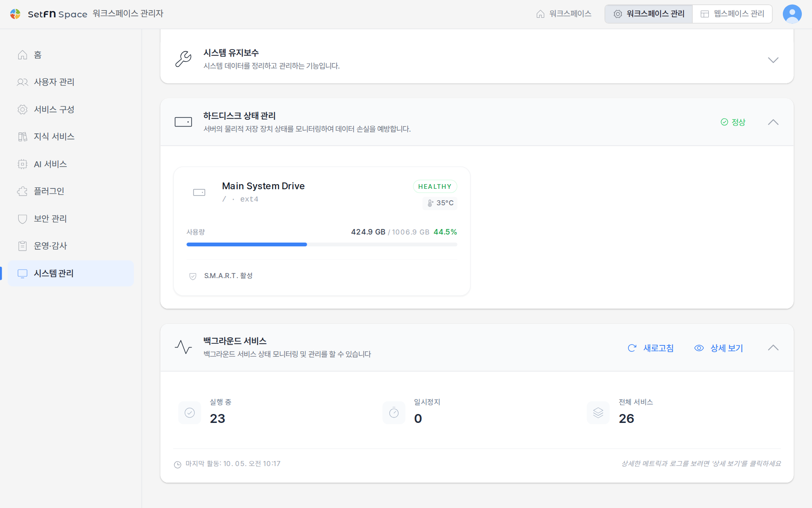The width and height of the screenshot is (812, 508).
Task: Open 서비스 구성 in the sidebar
Action: click(71, 109)
